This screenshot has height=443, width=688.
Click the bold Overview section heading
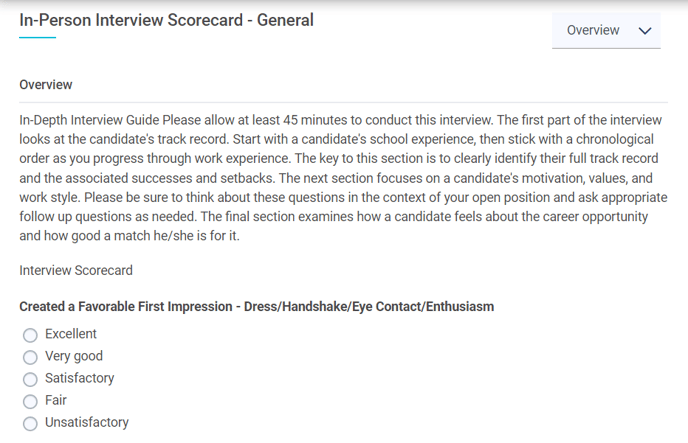(x=46, y=85)
